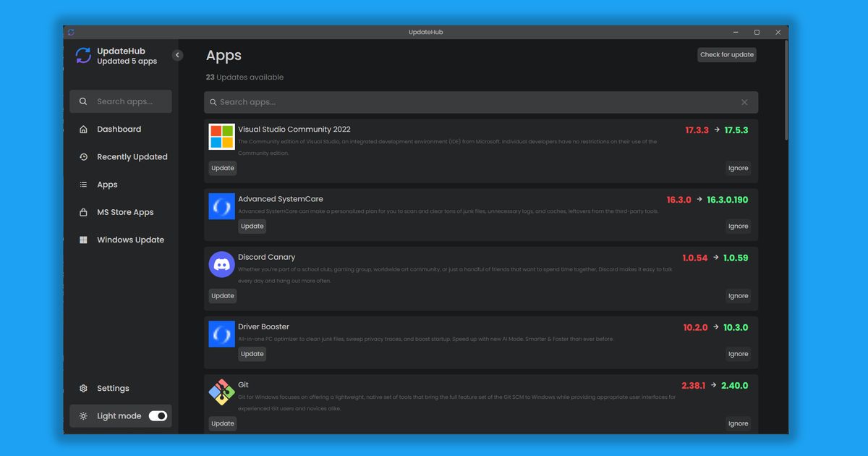
Task: Ignore the Git update
Action: 739,423
